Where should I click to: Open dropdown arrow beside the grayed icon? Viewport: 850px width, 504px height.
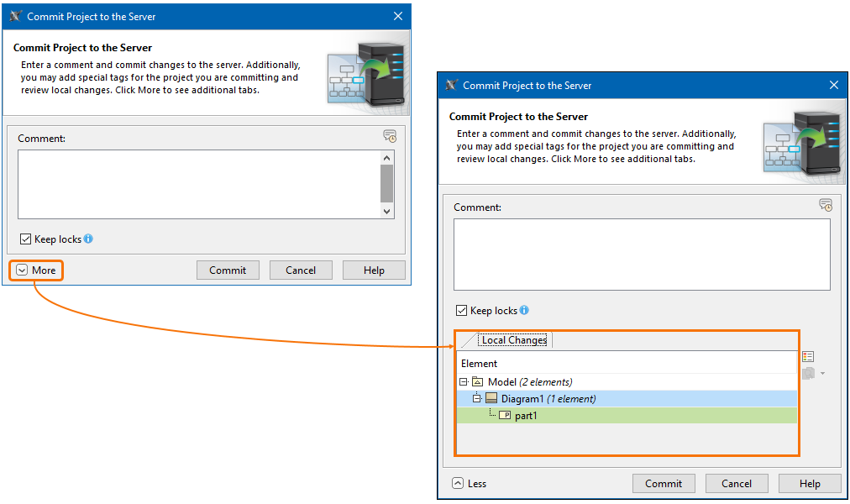pos(823,374)
